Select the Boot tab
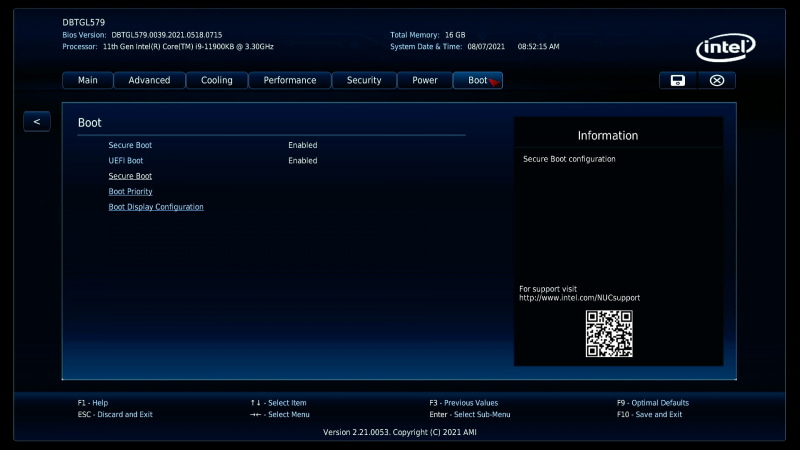 (478, 81)
